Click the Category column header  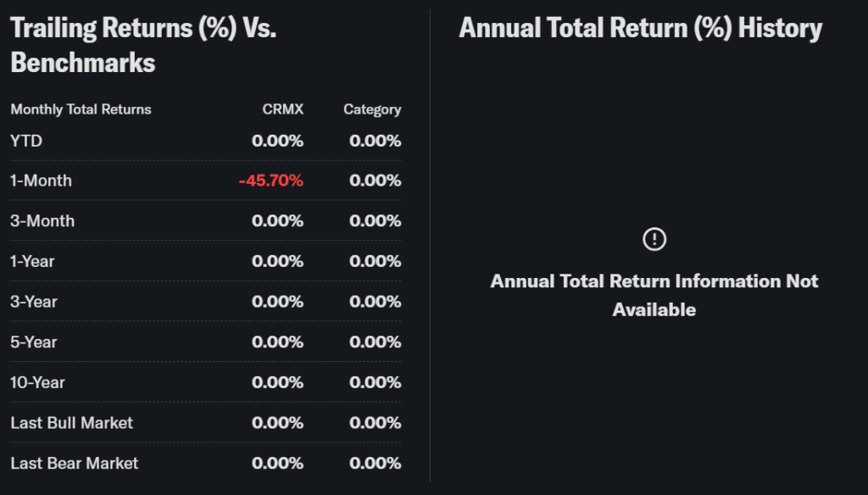372,109
